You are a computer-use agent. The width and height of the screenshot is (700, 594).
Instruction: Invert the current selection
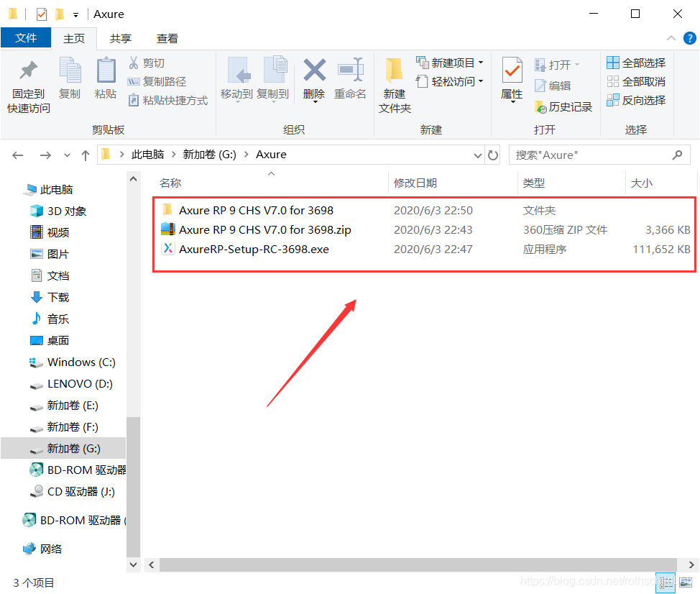pyautogui.click(x=636, y=101)
